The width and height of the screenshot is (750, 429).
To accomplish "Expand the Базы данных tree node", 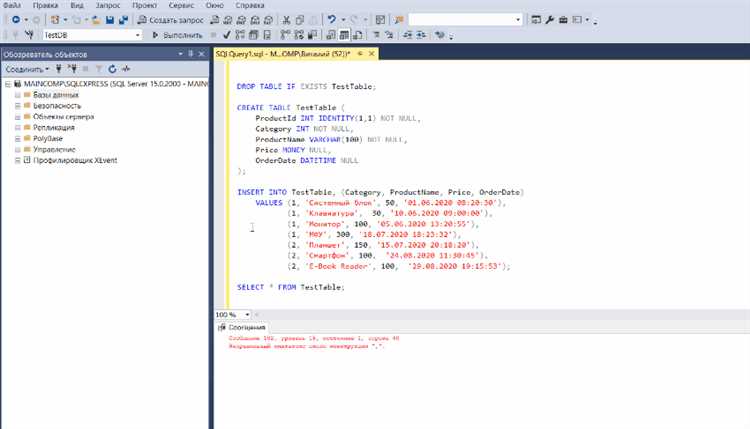I will click(x=17, y=95).
